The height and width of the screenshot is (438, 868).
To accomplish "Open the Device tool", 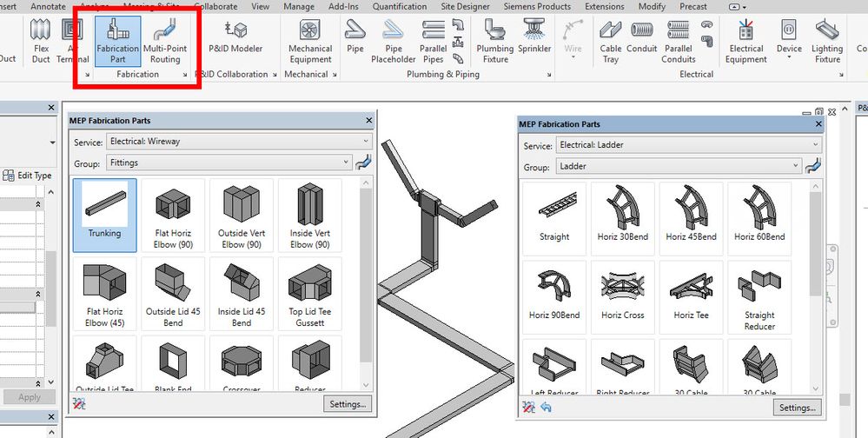I will 789,39.
